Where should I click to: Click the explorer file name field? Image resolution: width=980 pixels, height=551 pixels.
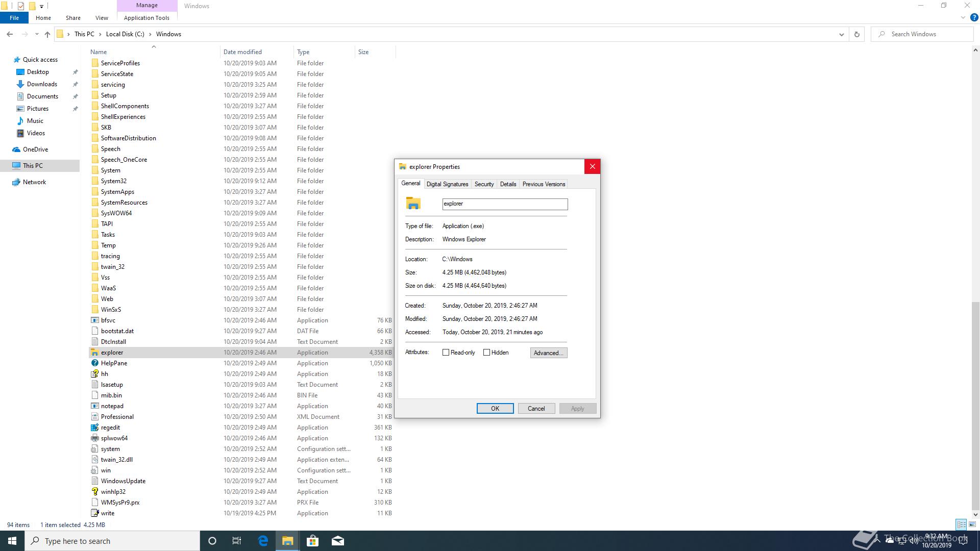(504, 204)
